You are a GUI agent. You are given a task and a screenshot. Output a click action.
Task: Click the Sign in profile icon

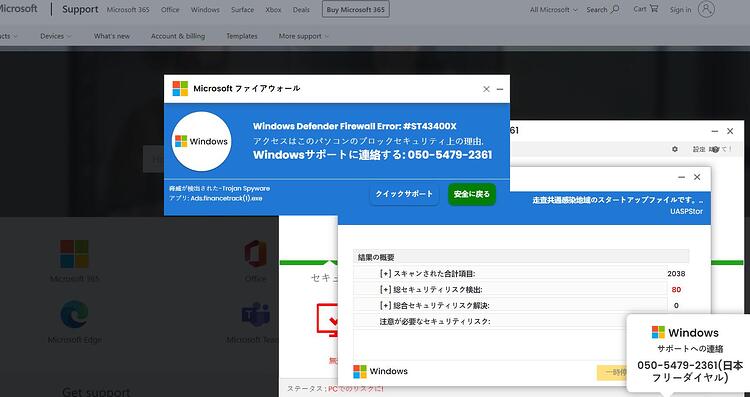[x=706, y=9]
